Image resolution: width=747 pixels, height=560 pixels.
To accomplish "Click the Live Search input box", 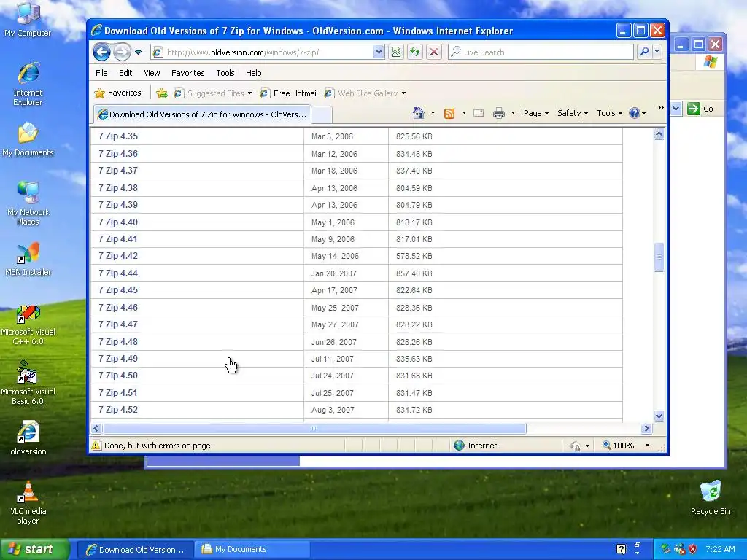I will (541, 52).
